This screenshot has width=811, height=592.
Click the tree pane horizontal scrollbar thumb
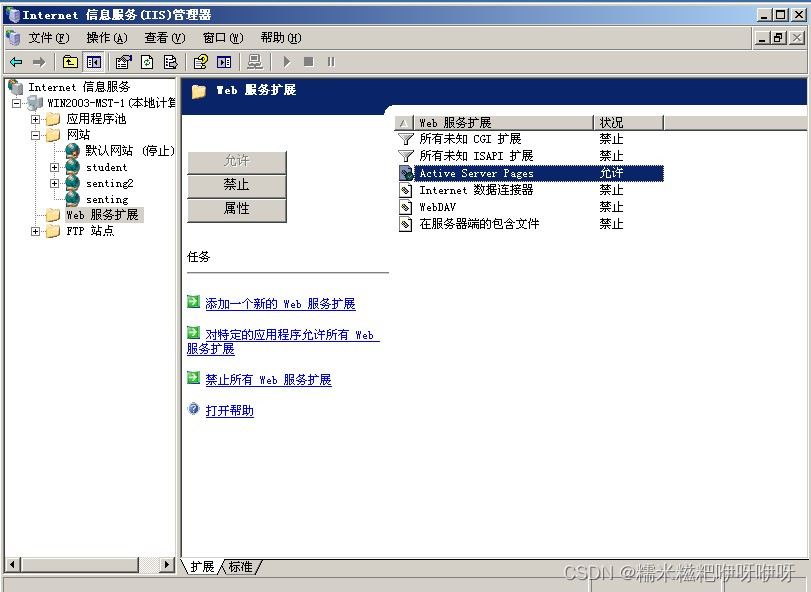[80, 565]
